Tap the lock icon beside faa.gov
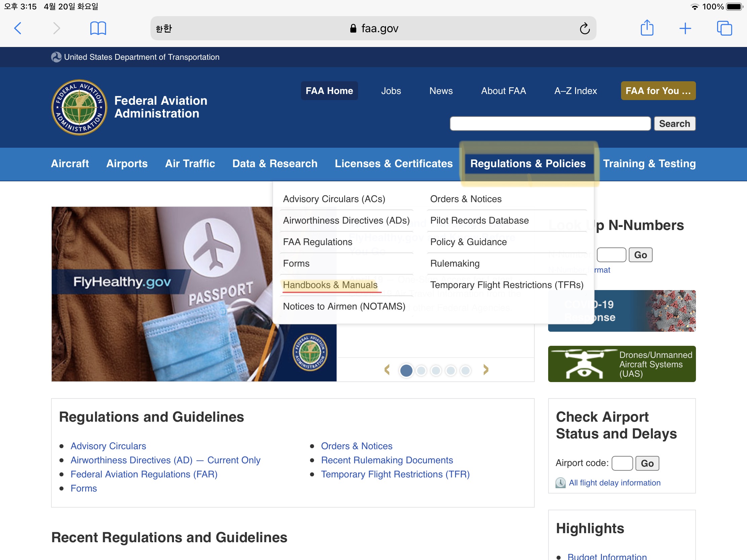The height and width of the screenshot is (560, 747). point(353,28)
